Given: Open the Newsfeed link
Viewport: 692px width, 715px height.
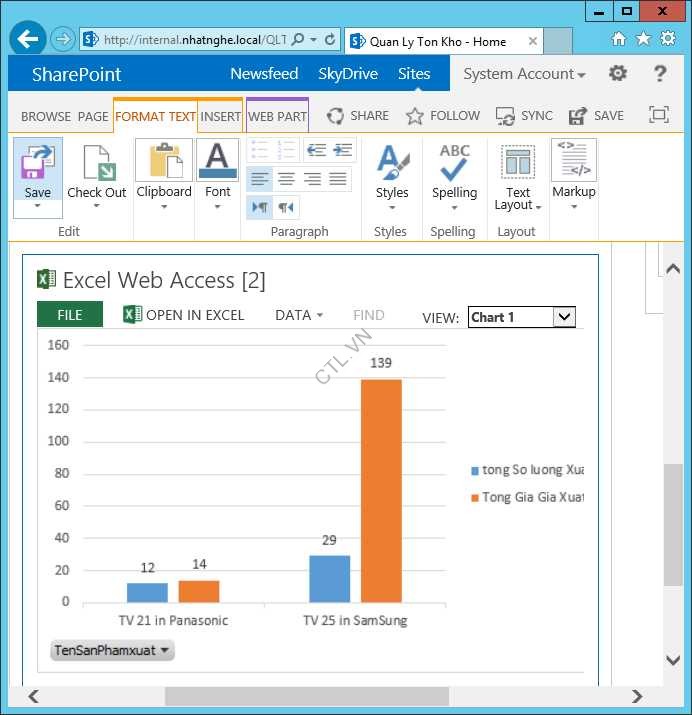Looking at the screenshot, I should click(264, 74).
